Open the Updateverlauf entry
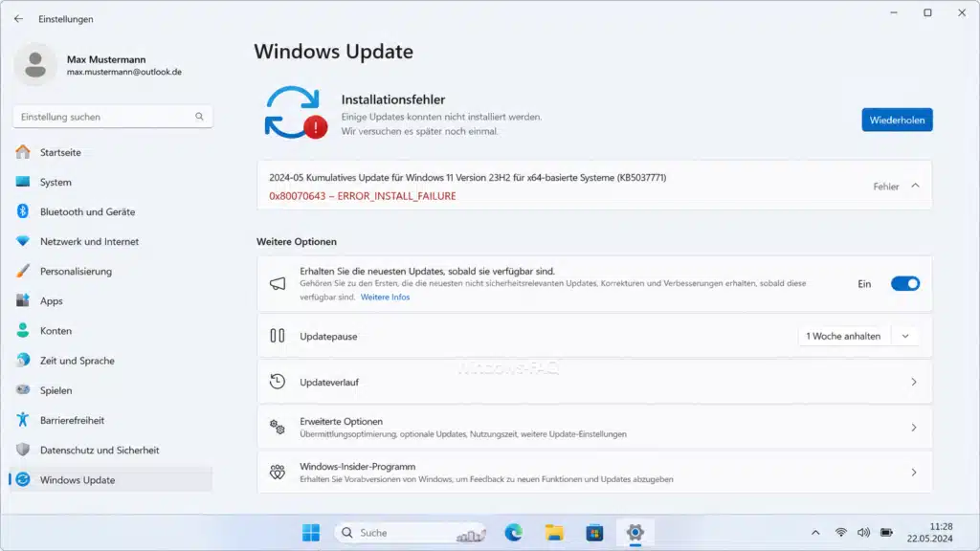 click(594, 382)
